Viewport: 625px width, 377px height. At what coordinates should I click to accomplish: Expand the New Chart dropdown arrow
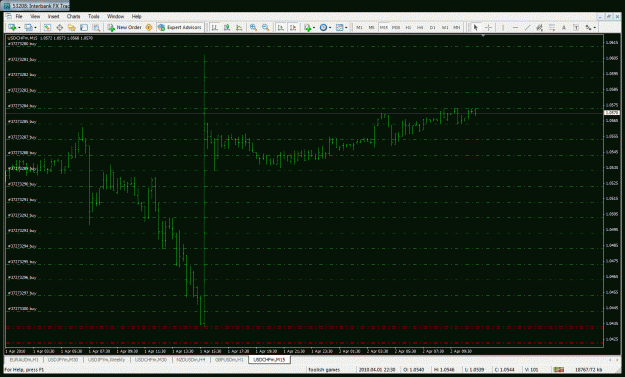pos(19,27)
